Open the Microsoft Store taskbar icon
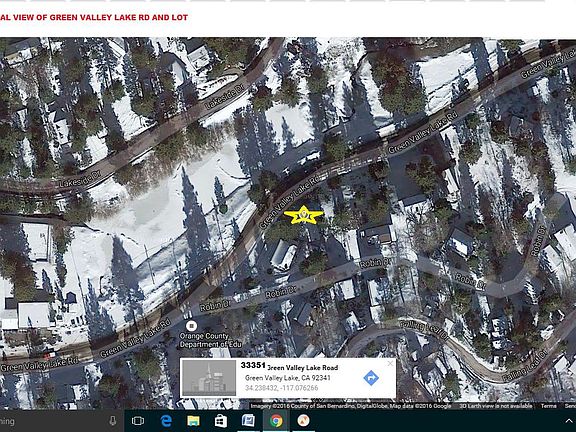This screenshot has height=432, width=576. click(220, 421)
